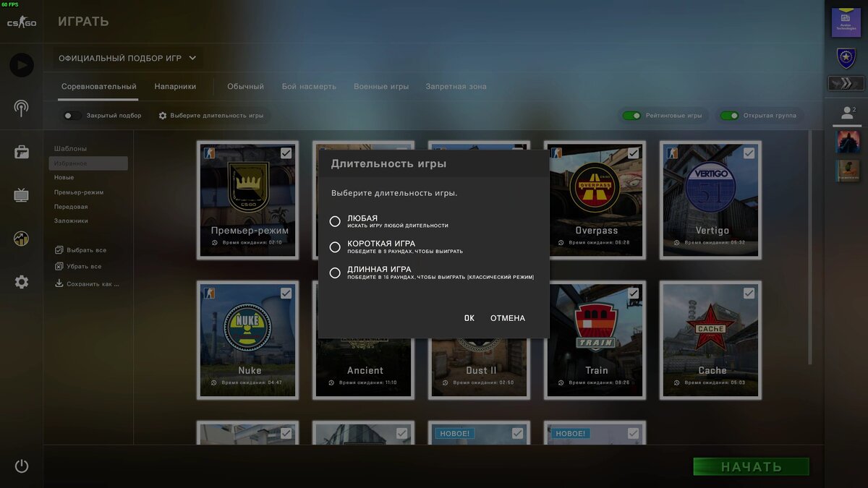
Task: Click Убрать все maps
Action: 84,267
